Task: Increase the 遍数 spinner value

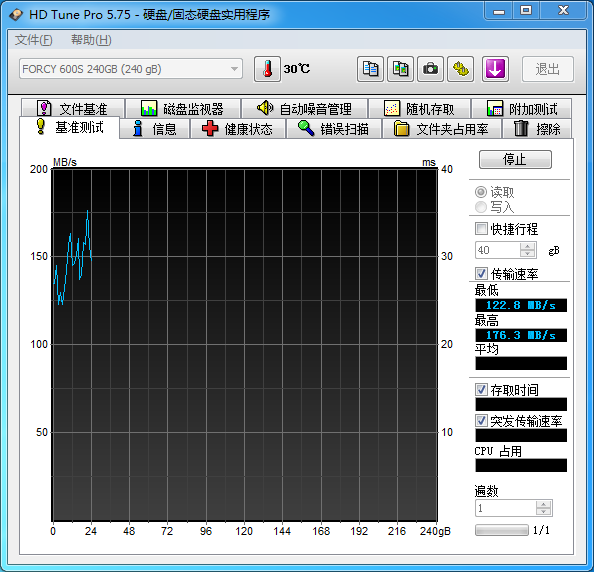Action: tap(544, 505)
